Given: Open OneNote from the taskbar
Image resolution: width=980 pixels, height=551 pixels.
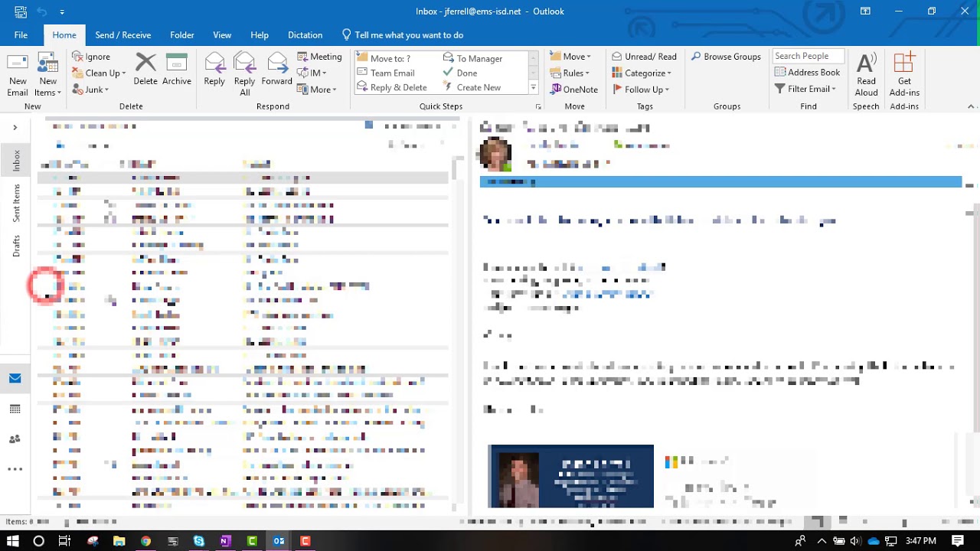Looking at the screenshot, I should coord(225,541).
